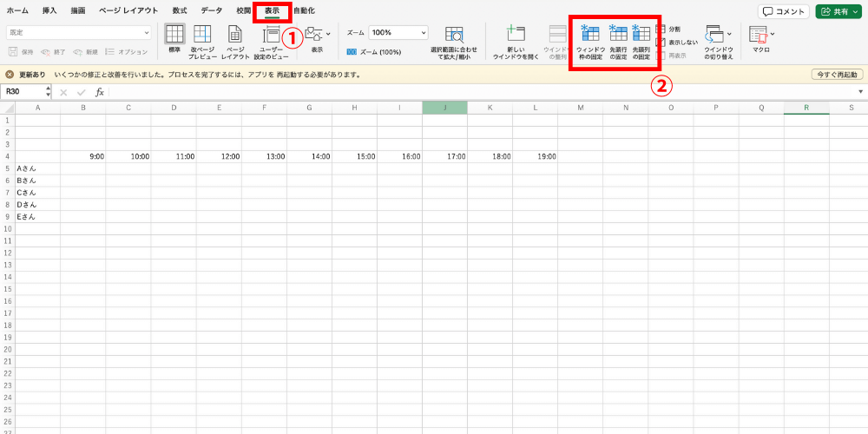The width and height of the screenshot is (868, 434).
Task: Click the コメント (Comments) button
Action: pos(782,11)
